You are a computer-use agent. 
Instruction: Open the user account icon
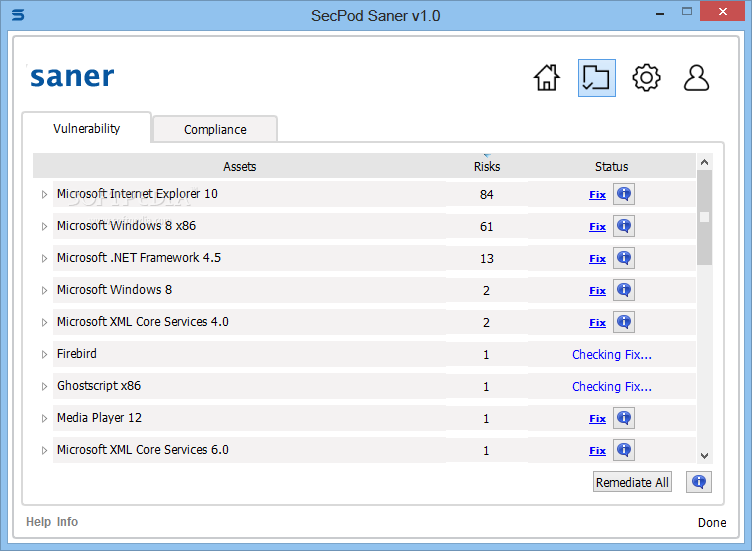point(696,78)
